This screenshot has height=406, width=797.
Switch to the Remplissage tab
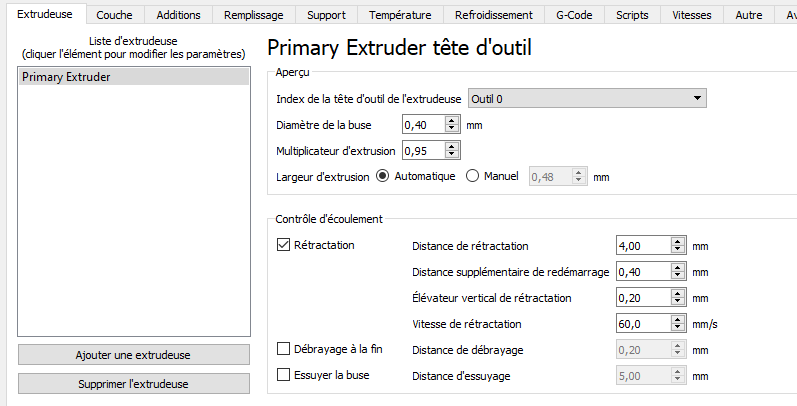point(254,15)
